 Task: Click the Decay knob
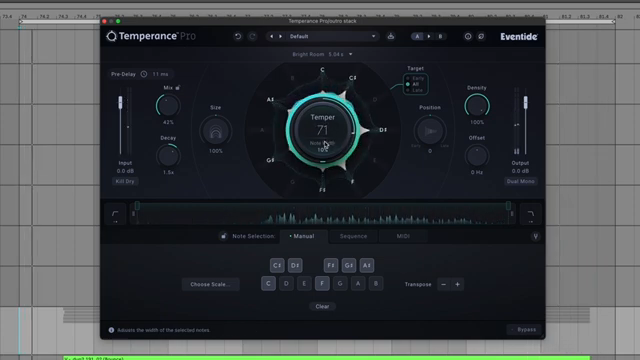[x=168, y=156]
